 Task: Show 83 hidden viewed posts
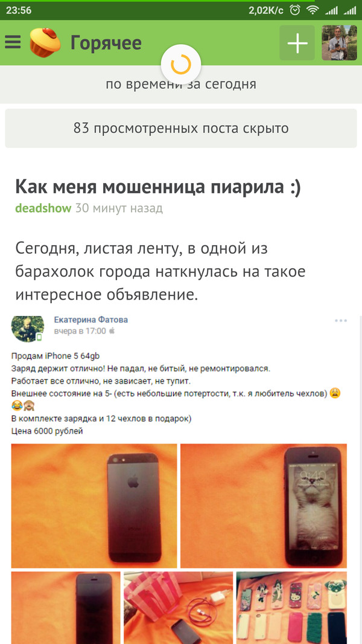[181, 129]
